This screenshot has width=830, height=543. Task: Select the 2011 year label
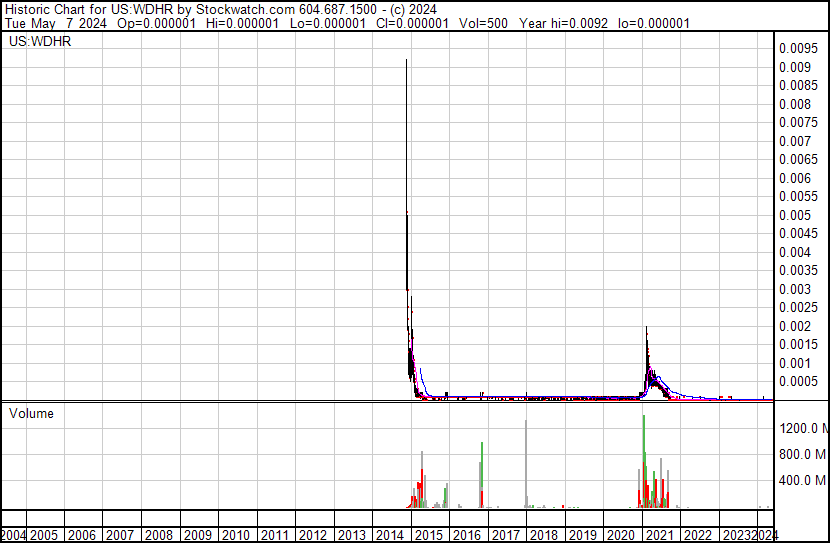(x=275, y=535)
